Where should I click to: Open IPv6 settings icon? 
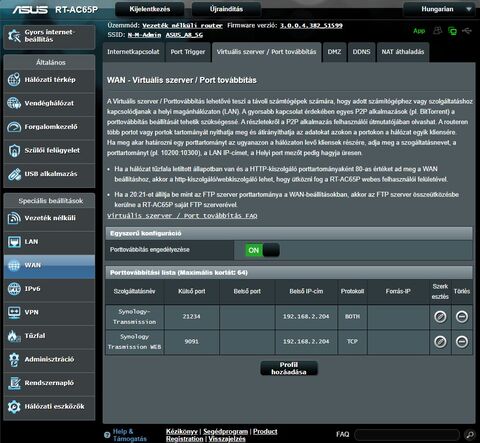(14, 289)
